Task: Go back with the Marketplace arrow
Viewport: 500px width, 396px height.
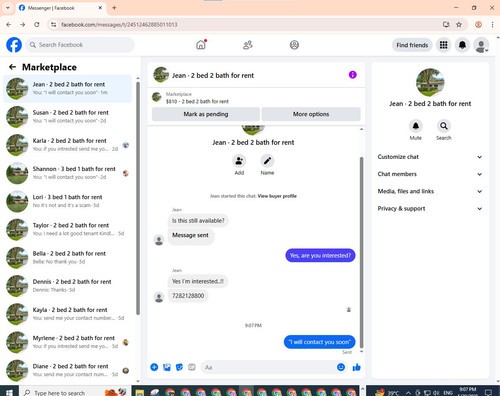Action: (12, 67)
